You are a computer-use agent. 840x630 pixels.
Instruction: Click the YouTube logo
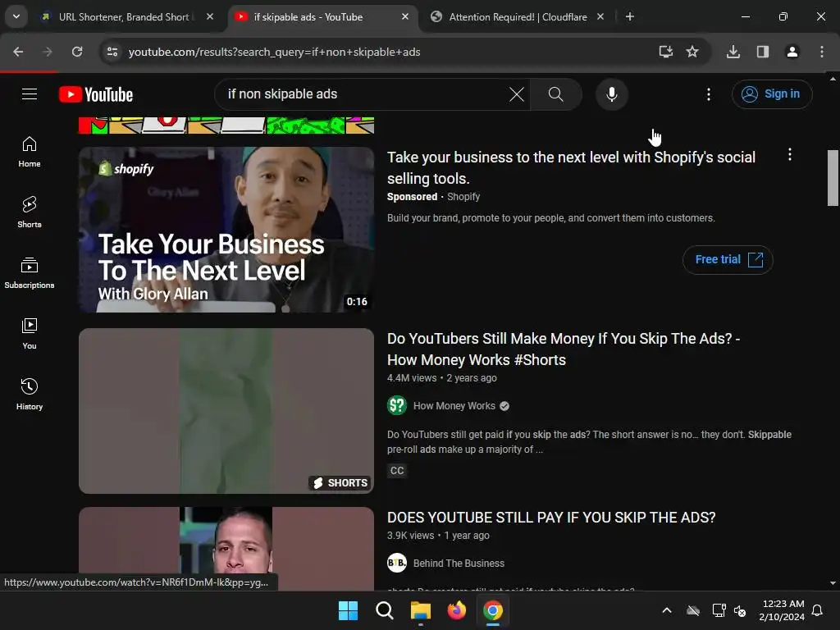96,94
